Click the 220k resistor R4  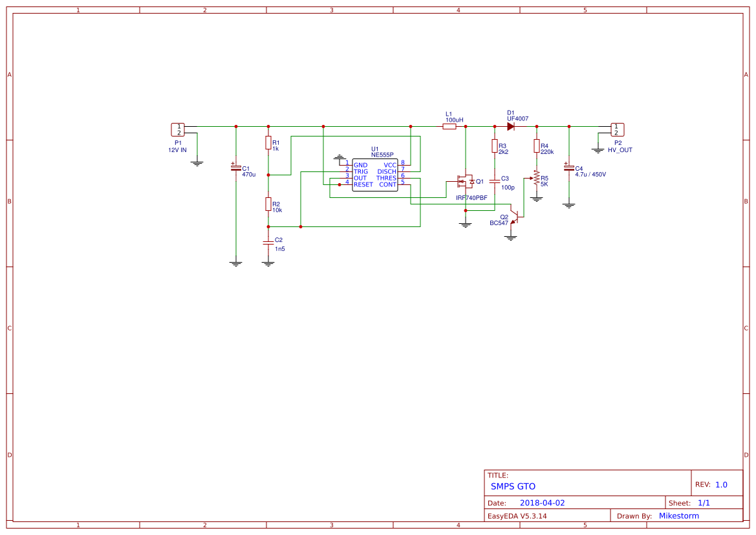[536, 146]
